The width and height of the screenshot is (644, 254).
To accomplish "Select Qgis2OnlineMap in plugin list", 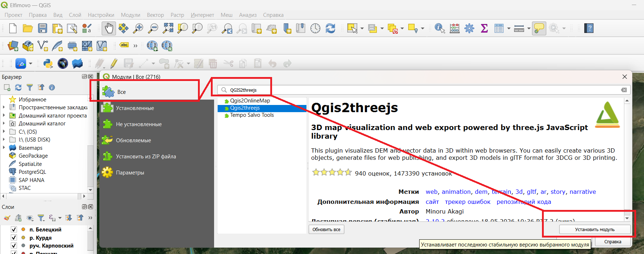I will [x=250, y=101].
